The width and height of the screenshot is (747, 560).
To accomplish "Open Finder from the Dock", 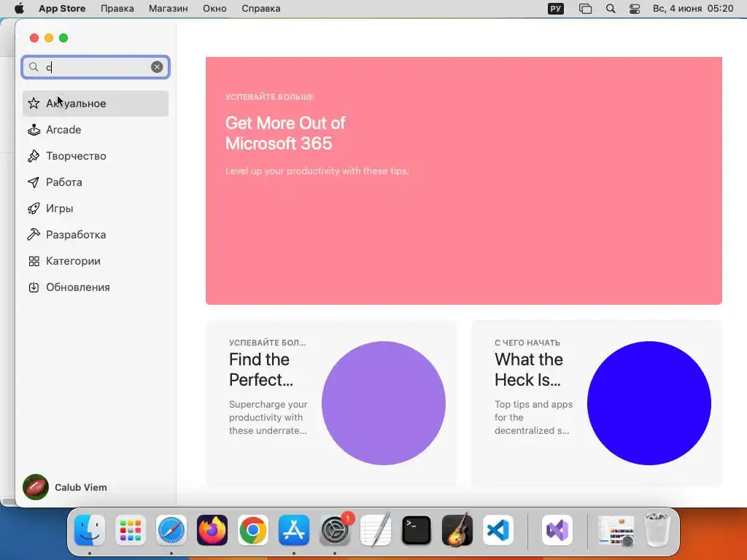I will tap(90, 530).
